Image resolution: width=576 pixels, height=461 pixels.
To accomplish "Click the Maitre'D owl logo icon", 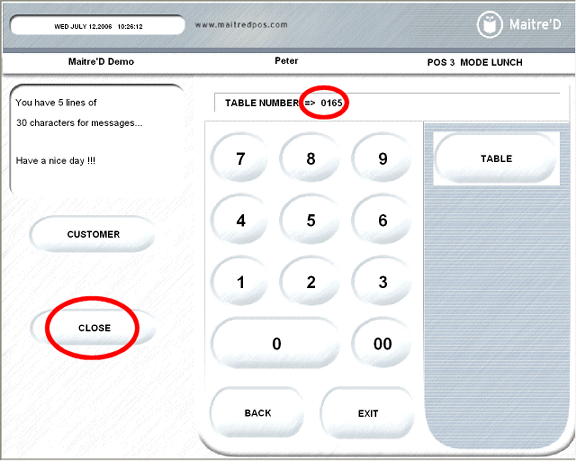I will point(489,24).
